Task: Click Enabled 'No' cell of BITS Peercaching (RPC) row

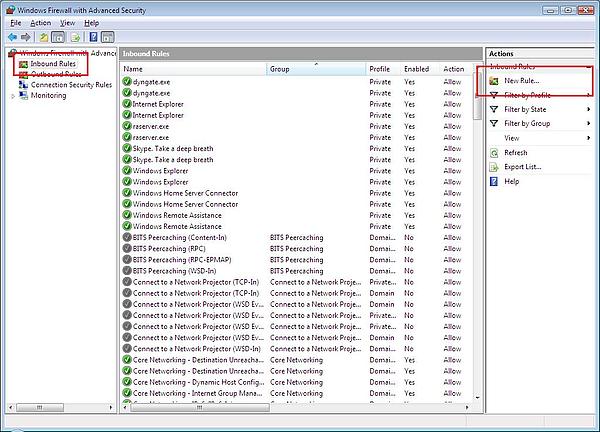Action: (409, 249)
